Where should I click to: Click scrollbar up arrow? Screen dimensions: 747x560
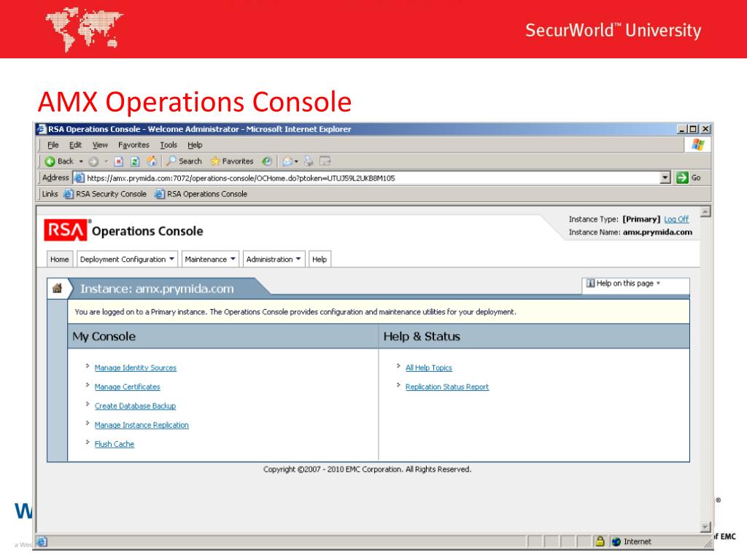[x=705, y=211]
